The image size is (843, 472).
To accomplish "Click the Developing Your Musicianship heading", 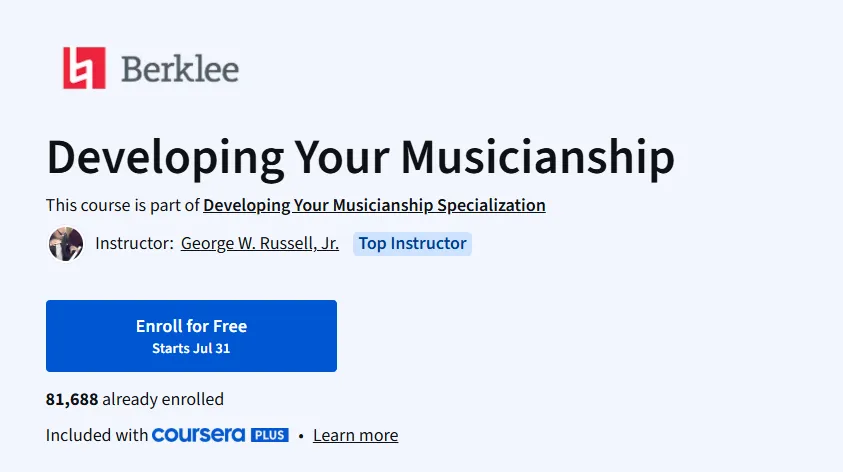I will (361, 158).
